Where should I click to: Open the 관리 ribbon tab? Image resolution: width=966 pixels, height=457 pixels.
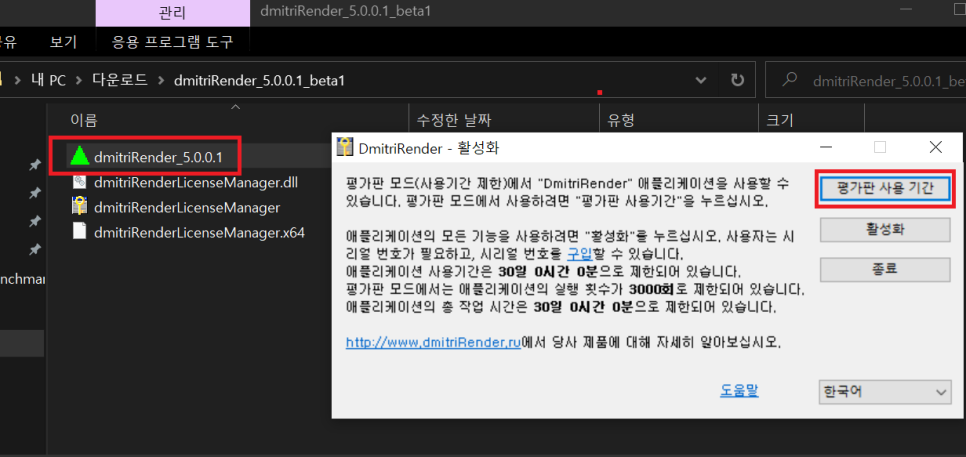click(172, 13)
